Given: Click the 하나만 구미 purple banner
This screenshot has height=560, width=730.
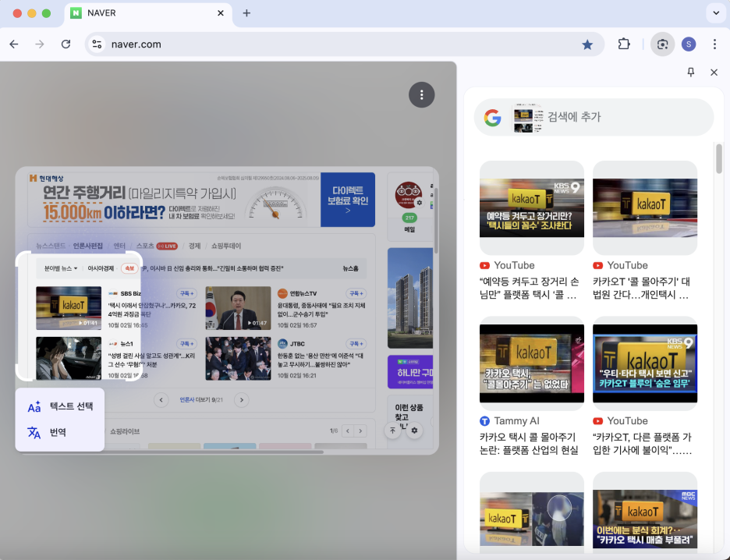Looking at the screenshot, I should [410, 372].
